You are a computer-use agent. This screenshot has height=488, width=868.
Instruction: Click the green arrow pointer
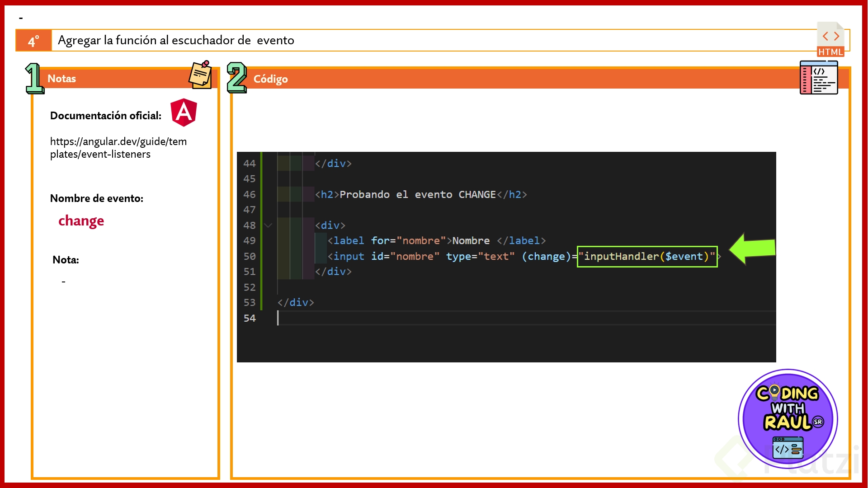pos(752,249)
